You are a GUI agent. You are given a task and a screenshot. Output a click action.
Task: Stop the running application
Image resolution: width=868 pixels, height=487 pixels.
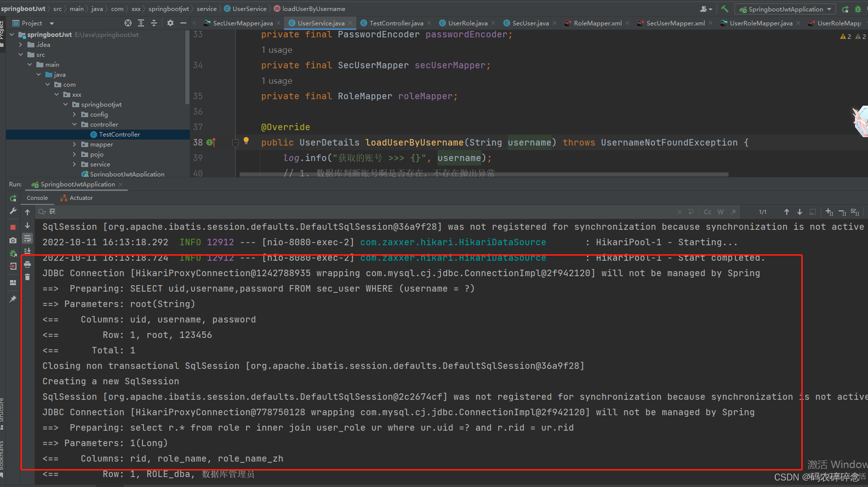13,227
